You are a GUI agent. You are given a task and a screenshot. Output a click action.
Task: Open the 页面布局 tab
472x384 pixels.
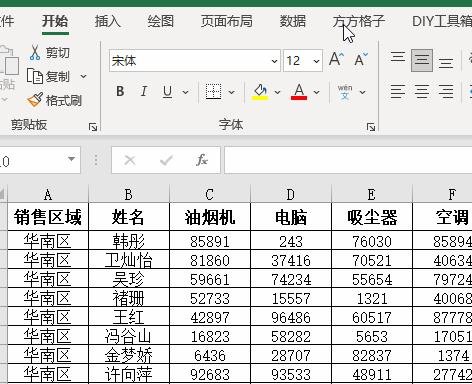(227, 21)
